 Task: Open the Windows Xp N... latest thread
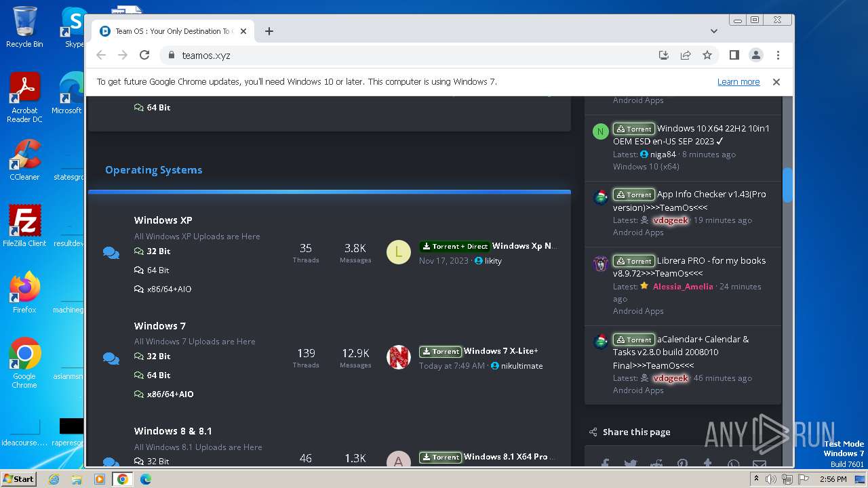click(x=525, y=246)
